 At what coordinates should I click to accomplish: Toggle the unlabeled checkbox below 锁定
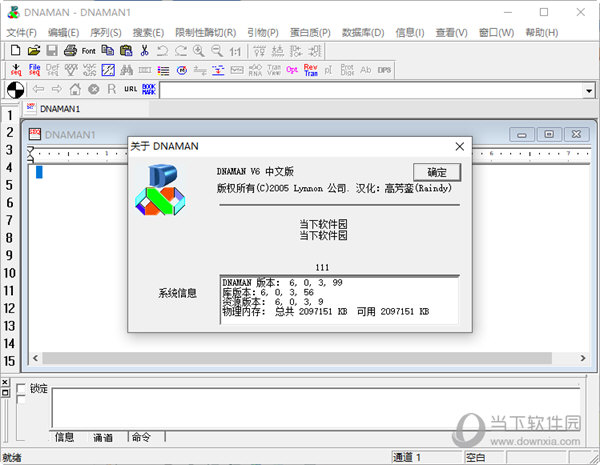pyautogui.click(x=21, y=399)
